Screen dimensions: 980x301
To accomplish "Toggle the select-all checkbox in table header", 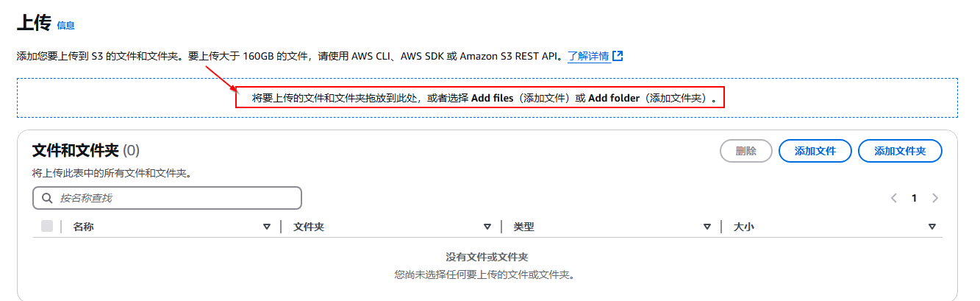I will point(47,227).
